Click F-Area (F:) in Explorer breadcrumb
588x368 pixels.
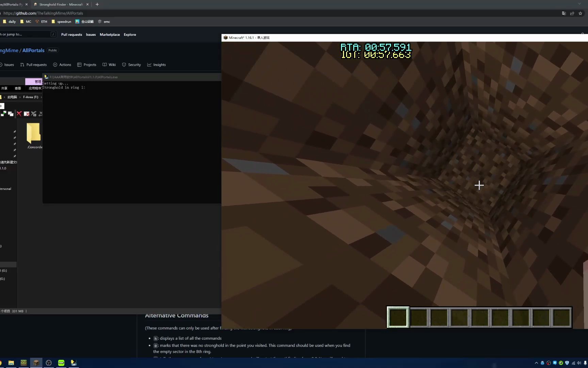coord(31,97)
